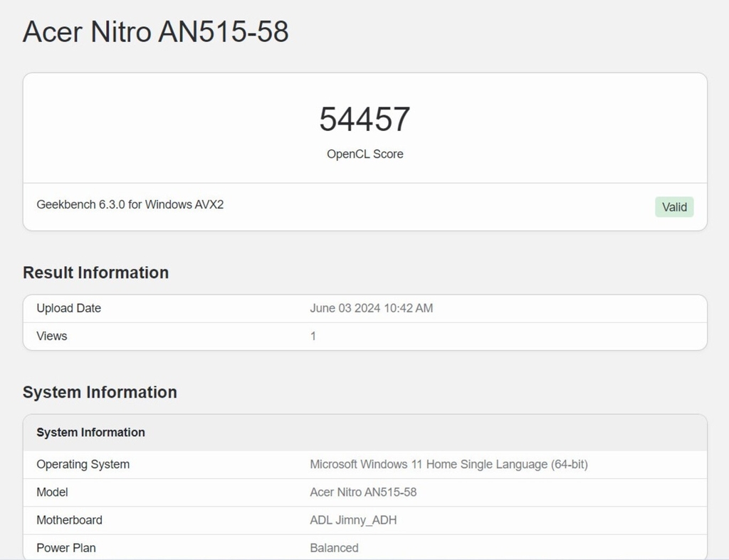
Task: Select the June 03 2024 10:42 AM value
Action: tap(372, 308)
